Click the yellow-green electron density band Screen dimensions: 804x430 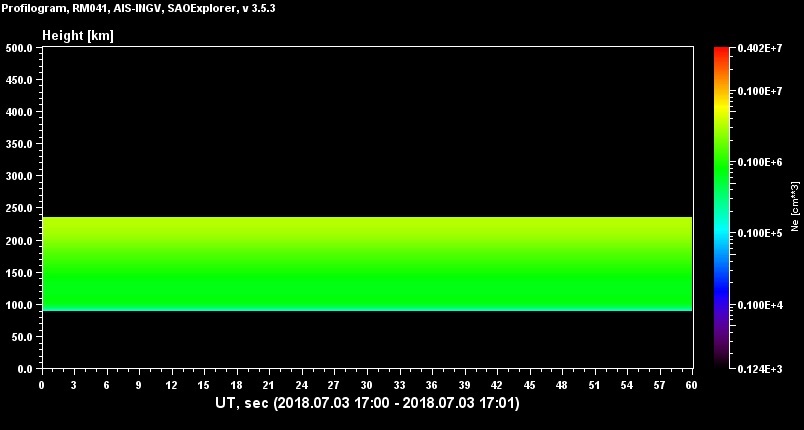click(x=367, y=240)
